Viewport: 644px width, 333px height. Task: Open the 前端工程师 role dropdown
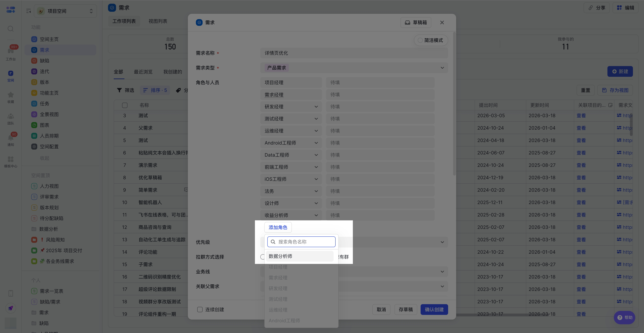click(x=291, y=167)
